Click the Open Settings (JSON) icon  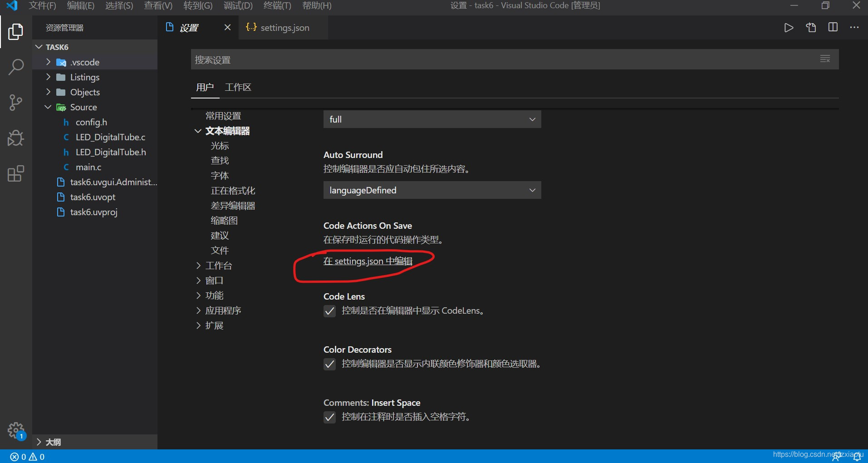[811, 28]
